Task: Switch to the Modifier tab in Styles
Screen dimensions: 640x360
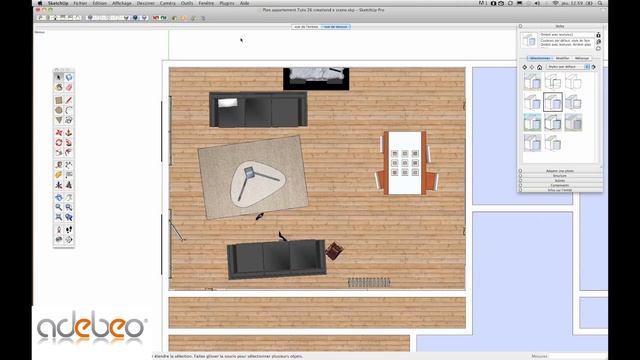Action: point(562,58)
